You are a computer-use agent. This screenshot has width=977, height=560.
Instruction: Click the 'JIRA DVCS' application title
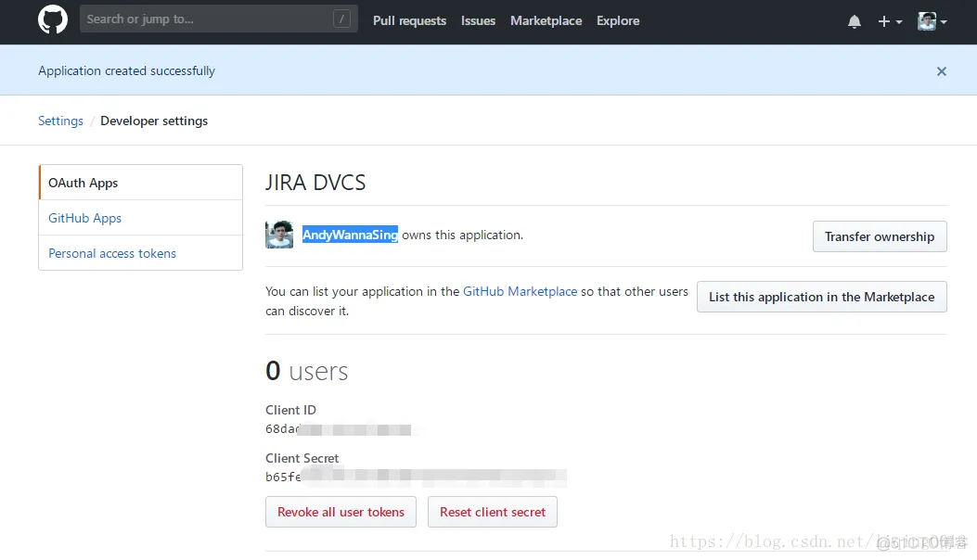click(x=315, y=183)
